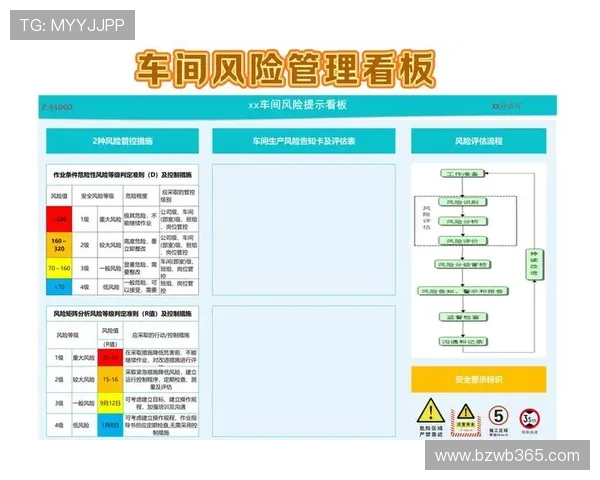Click the 安全风险等级 column header
Screen dimensions: 600x480
(98, 196)
